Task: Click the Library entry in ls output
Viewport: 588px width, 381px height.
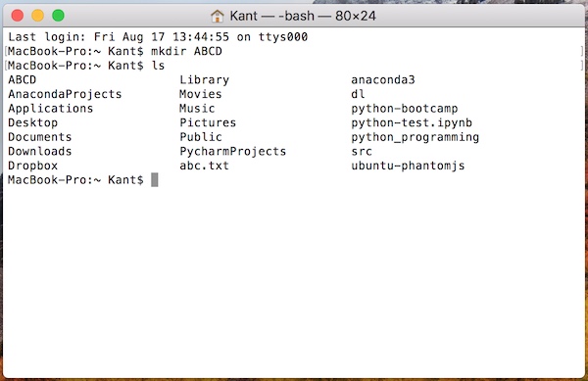Action: point(205,80)
